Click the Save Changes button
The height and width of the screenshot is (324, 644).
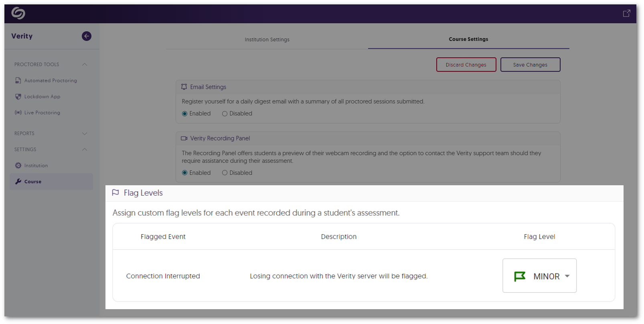point(530,65)
